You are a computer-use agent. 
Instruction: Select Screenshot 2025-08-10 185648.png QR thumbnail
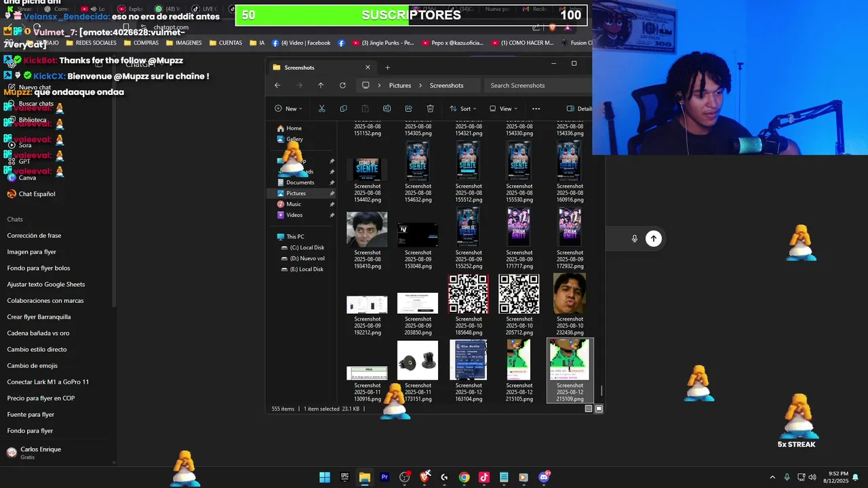pyautogui.click(x=468, y=293)
